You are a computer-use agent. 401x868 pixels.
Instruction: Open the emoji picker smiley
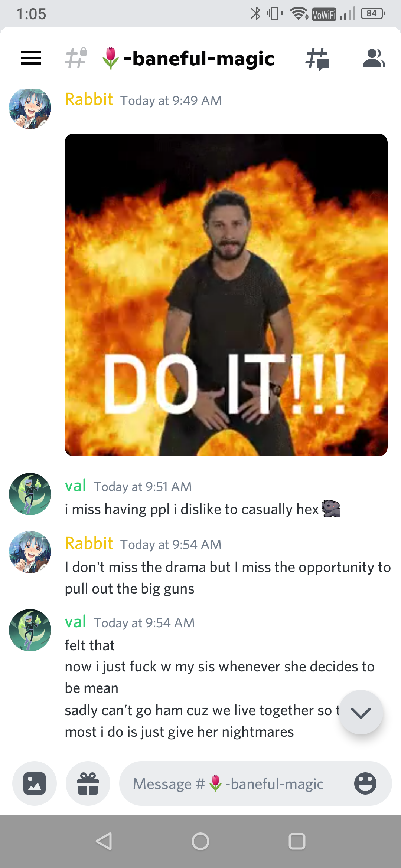coord(365,783)
